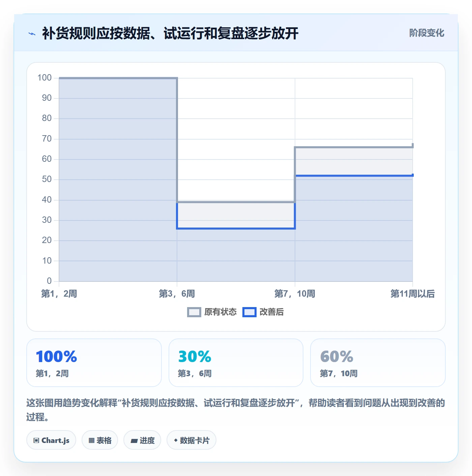Click the y-axis tick label 100

coord(45,78)
